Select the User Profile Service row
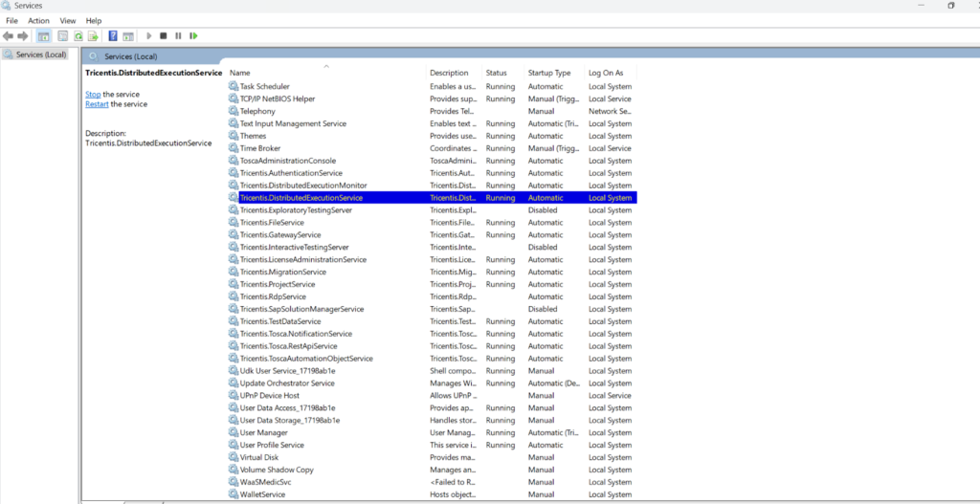980x504 pixels. pos(432,445)
